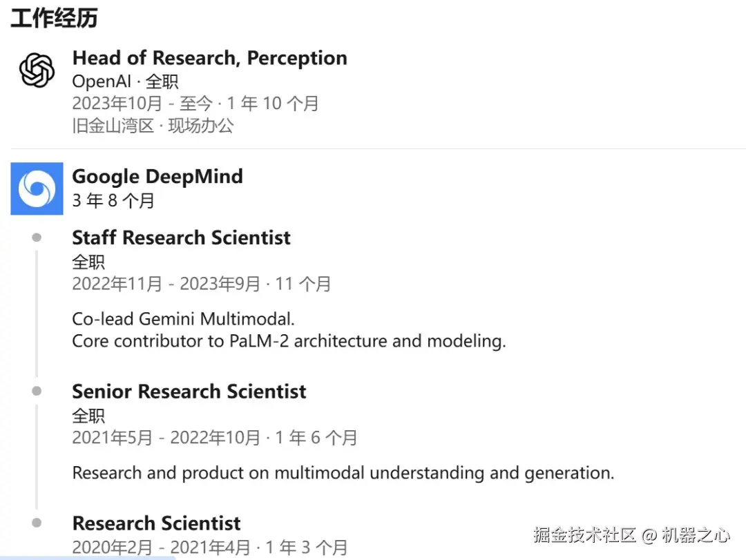This screenshot has width=746, height=560.
Task: Click the PaLM-2 architecture contribution text
Action: pos(289,340)
